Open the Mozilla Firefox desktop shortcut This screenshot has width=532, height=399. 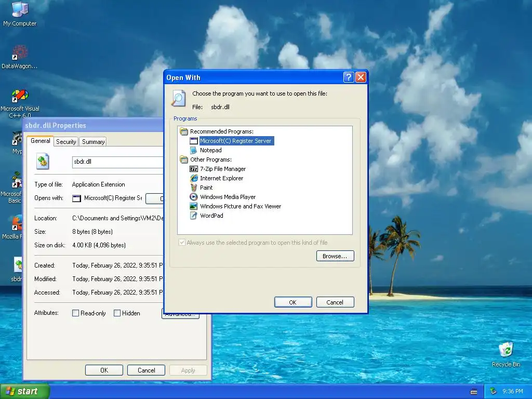(x=14, y=227)
